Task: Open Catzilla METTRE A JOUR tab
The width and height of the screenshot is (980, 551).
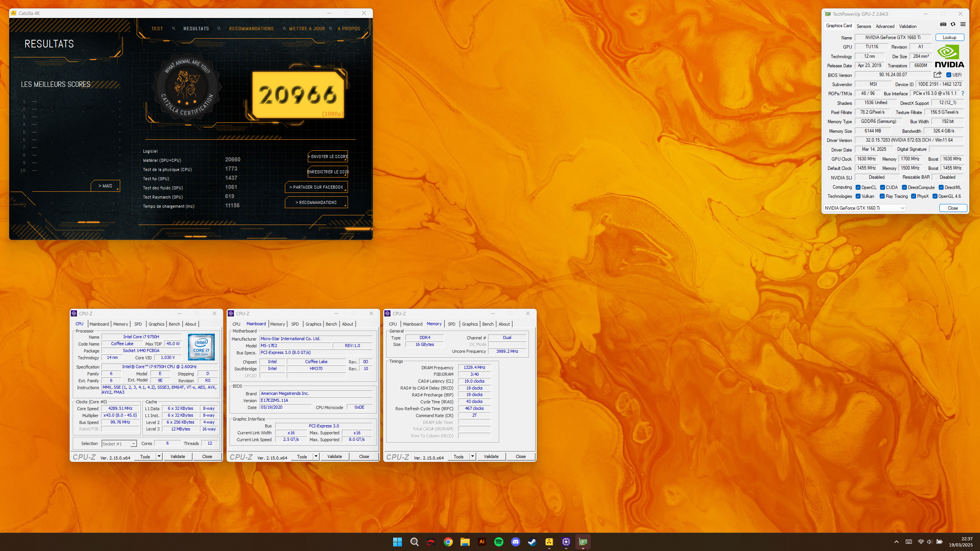Action: 307,29
